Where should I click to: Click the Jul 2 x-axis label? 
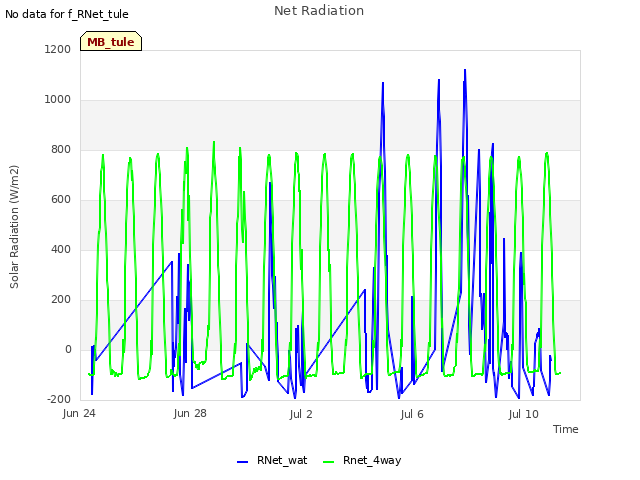click(x=301, y=414)
